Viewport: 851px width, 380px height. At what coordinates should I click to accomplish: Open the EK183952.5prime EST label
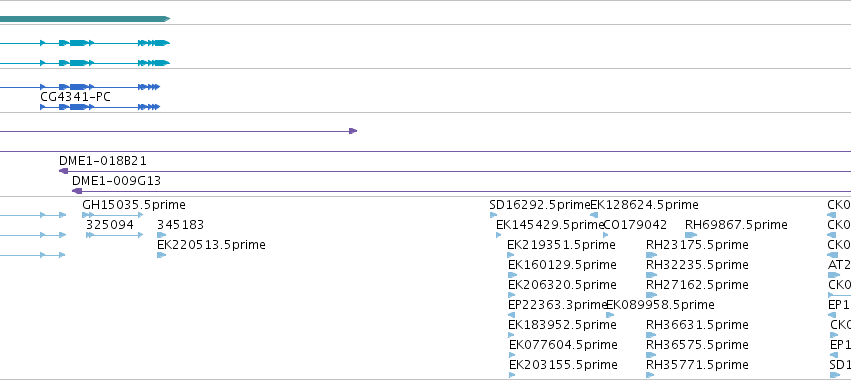click(x=562, y=325)
